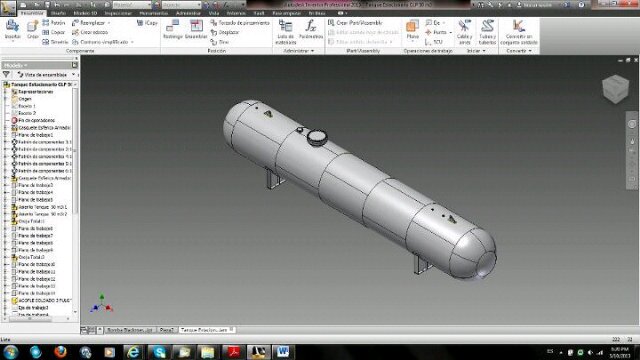Click the Contorno simplificado tool
640x360 pixels.
(x=103, y=42)
